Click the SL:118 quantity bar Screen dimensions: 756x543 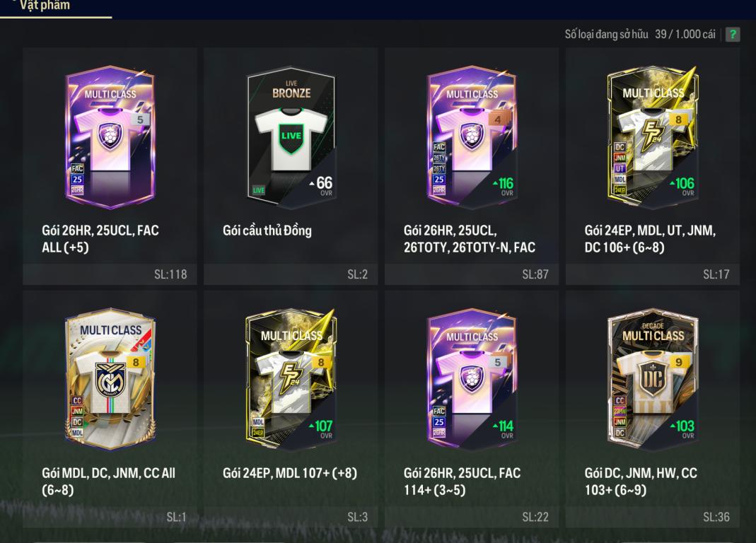pyautogui.click(x=110, y=274)
